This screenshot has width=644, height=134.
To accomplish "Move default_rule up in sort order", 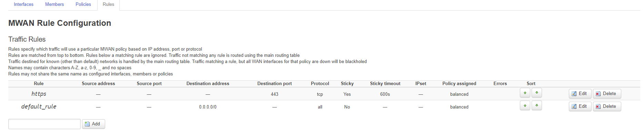I will (525, 105).
